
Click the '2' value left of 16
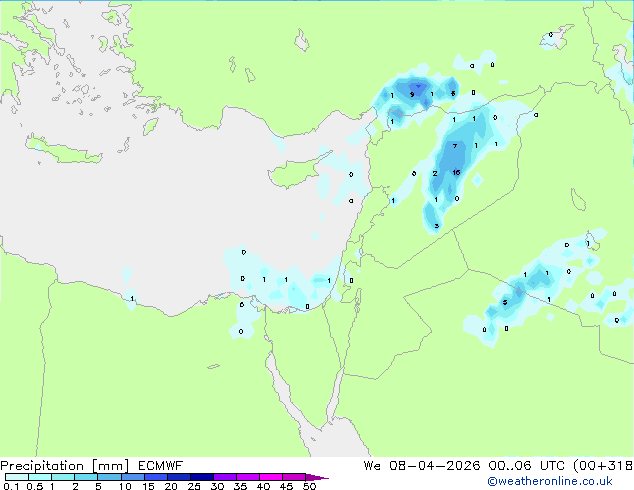[435, 173]
